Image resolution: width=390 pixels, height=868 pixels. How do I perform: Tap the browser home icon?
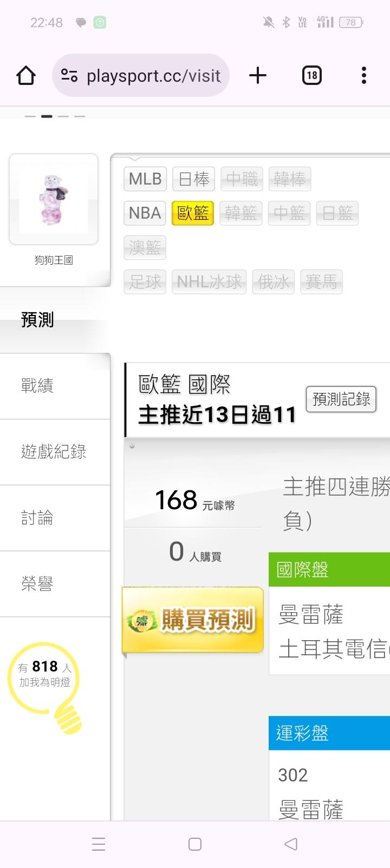point(26,75)
